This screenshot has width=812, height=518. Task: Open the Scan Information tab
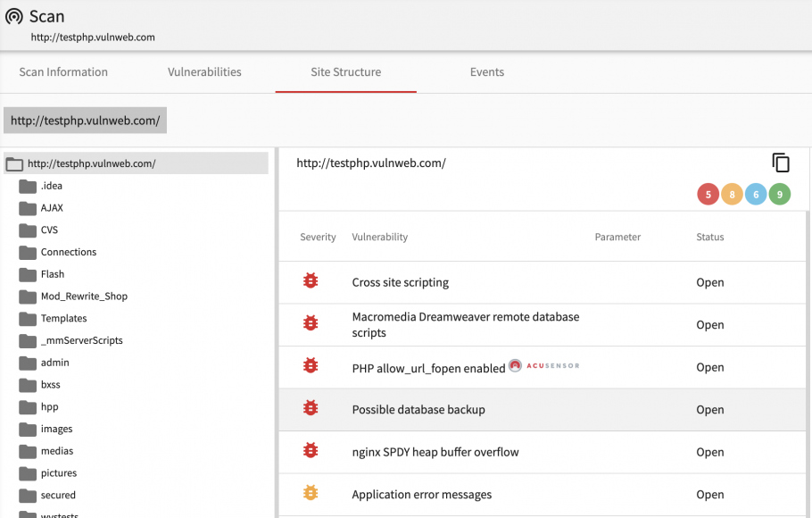[63, 72]
